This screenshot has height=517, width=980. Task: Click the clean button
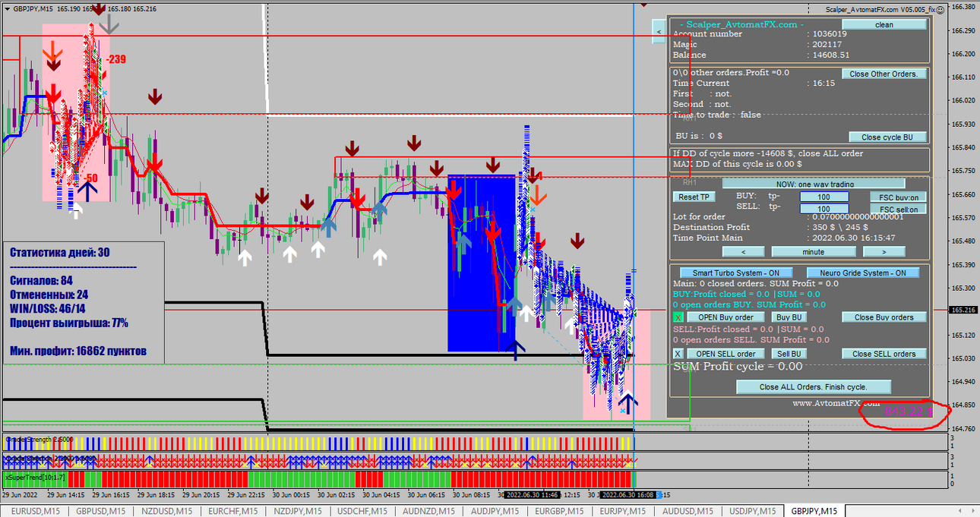click(884, 24)
